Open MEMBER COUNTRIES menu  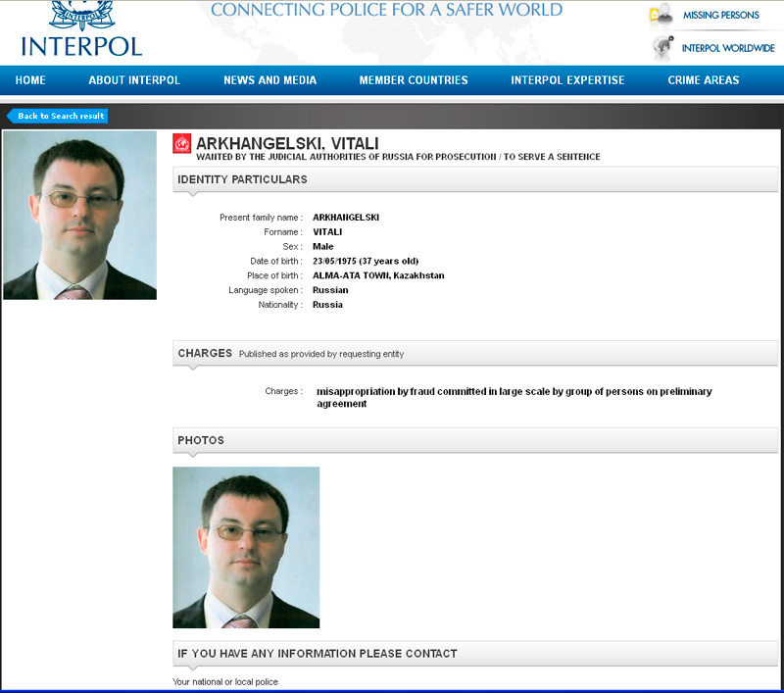point(414,80)
